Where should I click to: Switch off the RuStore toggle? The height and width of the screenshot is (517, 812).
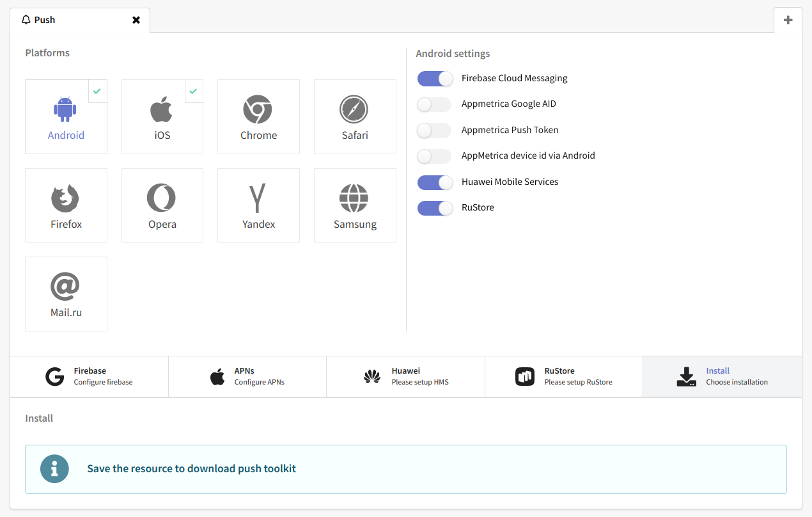(435, 208)
